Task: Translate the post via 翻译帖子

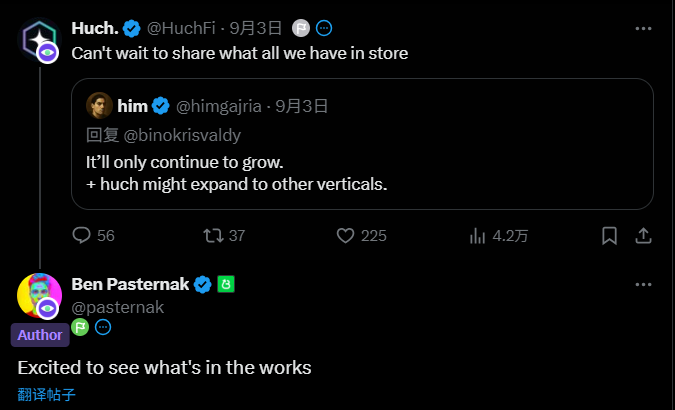Action: [46, 394]
